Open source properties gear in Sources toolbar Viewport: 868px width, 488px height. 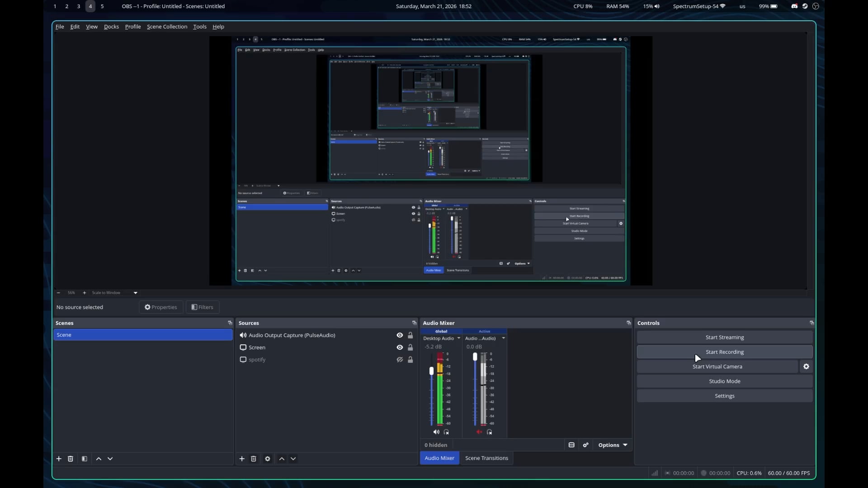click(x=268, y=459)
